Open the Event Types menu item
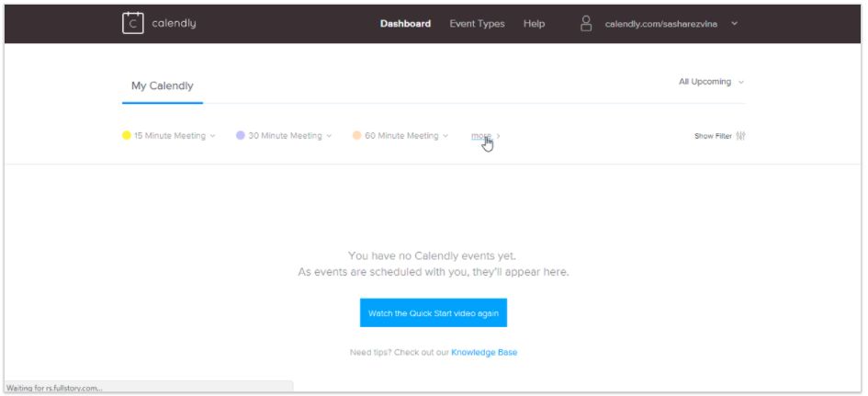868x396 pixels. coord(477,24)
